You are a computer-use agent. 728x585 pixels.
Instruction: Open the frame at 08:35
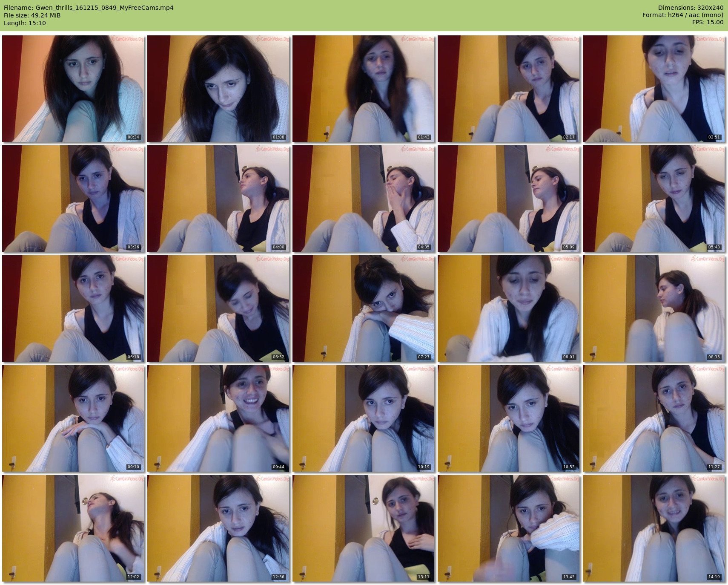point(653,308)
